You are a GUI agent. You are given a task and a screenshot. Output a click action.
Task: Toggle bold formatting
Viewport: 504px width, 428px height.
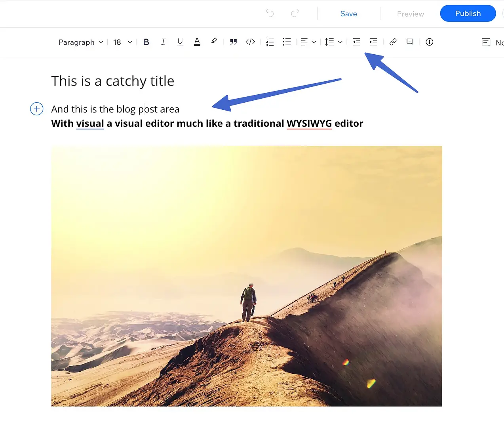(146, 42)
